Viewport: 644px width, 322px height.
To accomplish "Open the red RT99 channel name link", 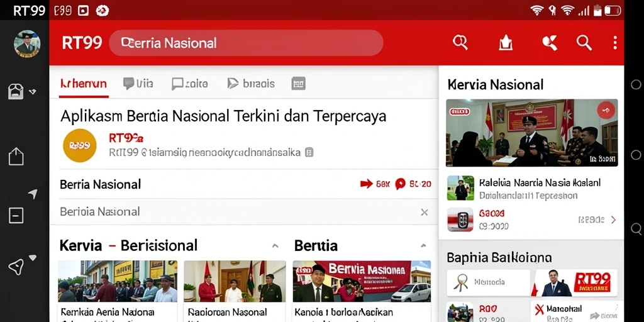I will 126,138.
